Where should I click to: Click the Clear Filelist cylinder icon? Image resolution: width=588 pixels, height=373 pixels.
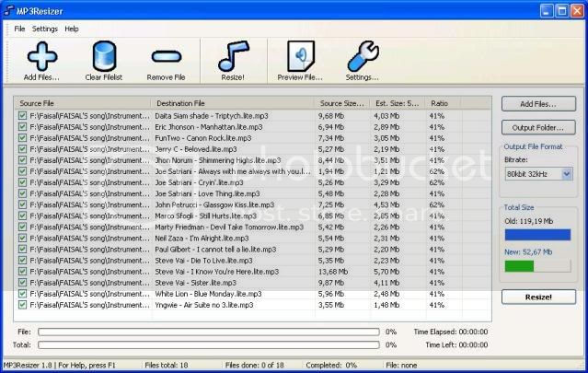[x=104, y=56]
